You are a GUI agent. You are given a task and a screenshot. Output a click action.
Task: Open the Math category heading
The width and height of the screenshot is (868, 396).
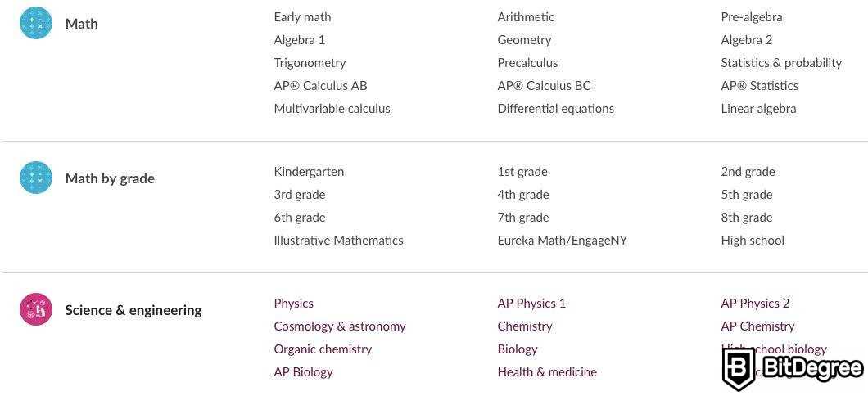[81, 24]
